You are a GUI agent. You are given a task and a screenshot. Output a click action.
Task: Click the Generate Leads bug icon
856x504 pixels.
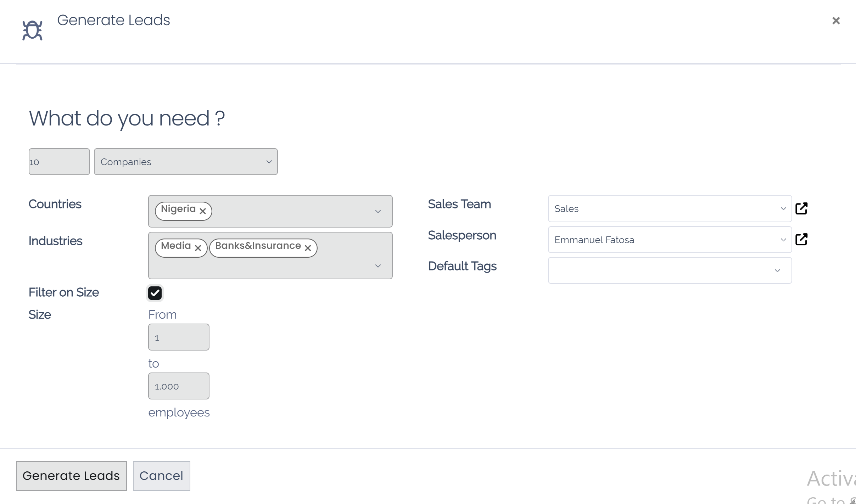(33, 29)
